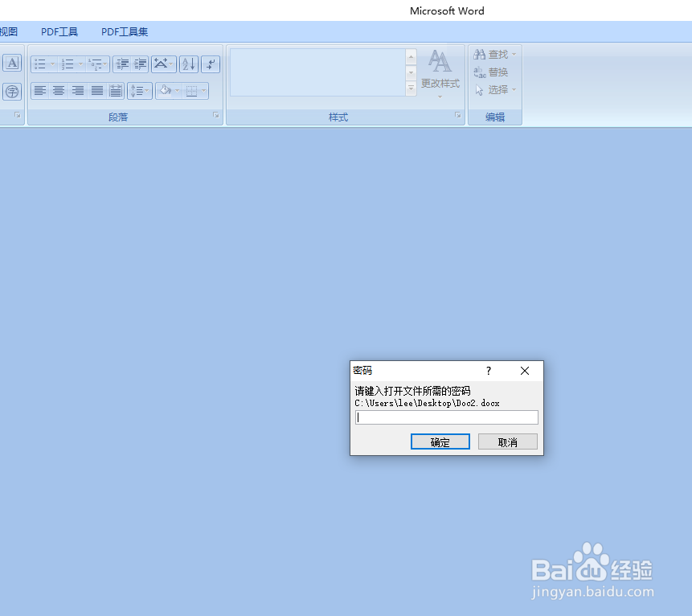
Task: Click styles gallery scroll down arrow
Action: pyautogui.click(x=411, y=72)
